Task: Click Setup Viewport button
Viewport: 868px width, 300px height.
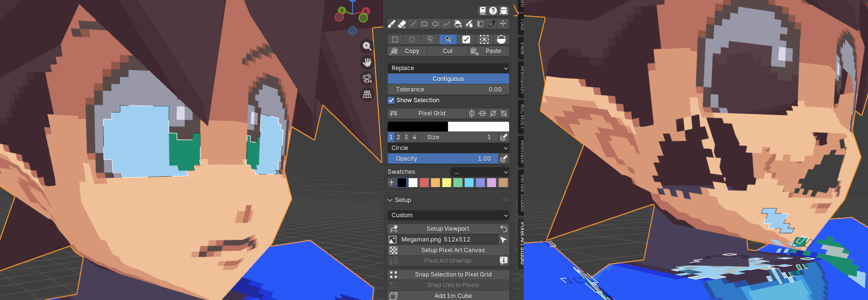Action: coord(443,229)
